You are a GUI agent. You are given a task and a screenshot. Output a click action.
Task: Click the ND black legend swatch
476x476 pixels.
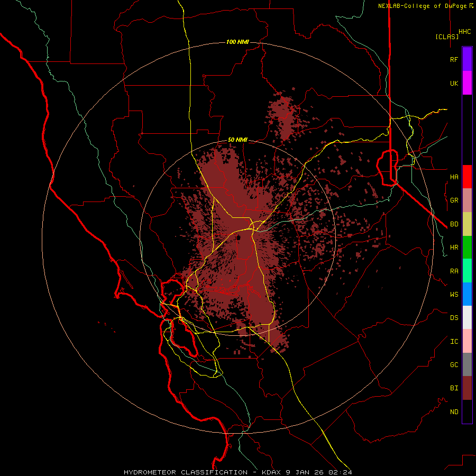467,411
